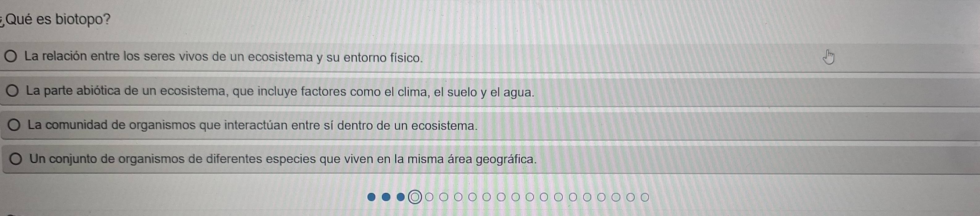Jump to the seventh question progress dot
The height and width of the screenshot is (216, 980).
pos(458,197)
